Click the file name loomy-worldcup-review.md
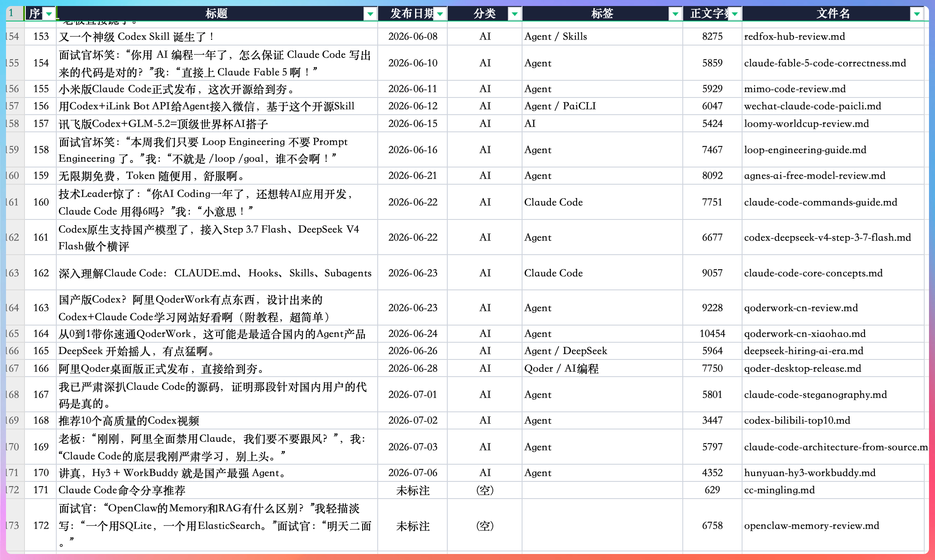Screen dimensions: 935x560 [x=807, y=124]
